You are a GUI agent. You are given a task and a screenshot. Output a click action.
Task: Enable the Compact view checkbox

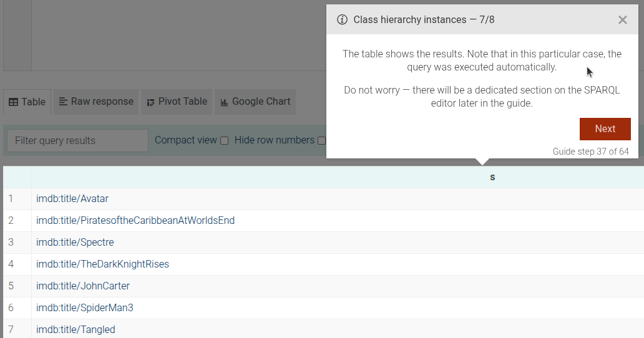click(225, 141)
